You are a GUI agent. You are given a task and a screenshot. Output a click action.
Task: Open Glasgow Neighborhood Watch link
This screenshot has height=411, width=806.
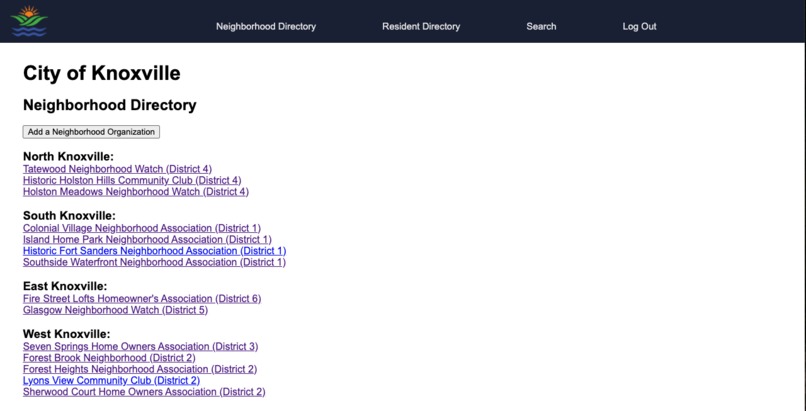click(116, 310)
